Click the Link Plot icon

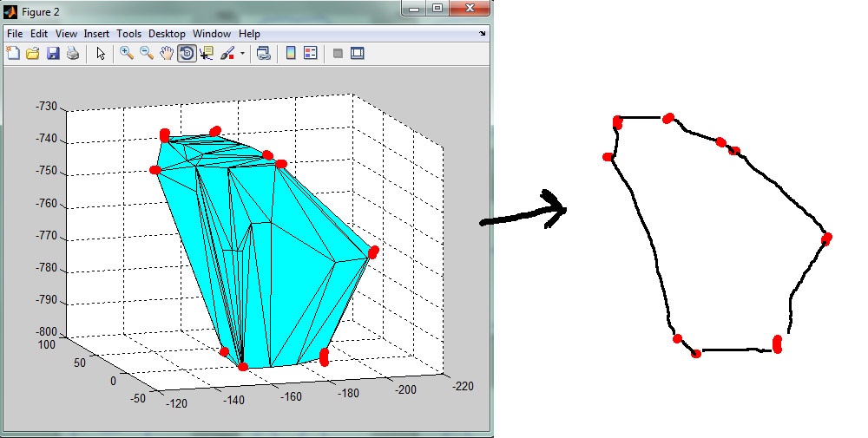click(x=263, y=54)
